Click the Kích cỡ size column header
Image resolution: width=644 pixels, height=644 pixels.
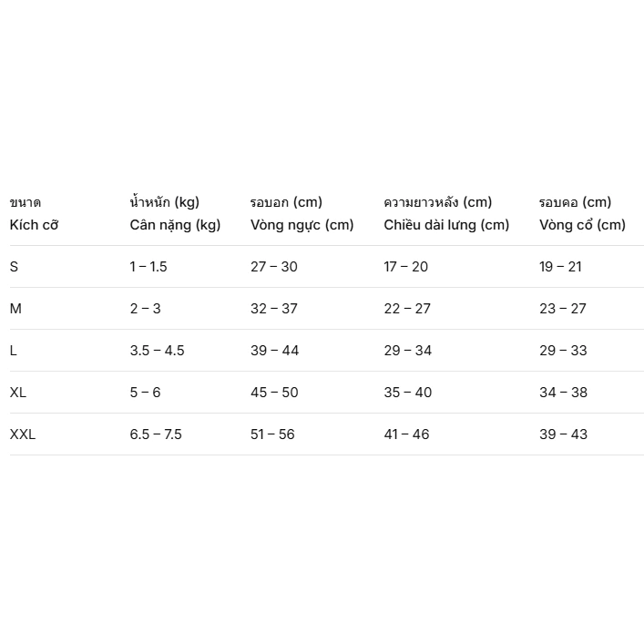(x=34, y=225)
